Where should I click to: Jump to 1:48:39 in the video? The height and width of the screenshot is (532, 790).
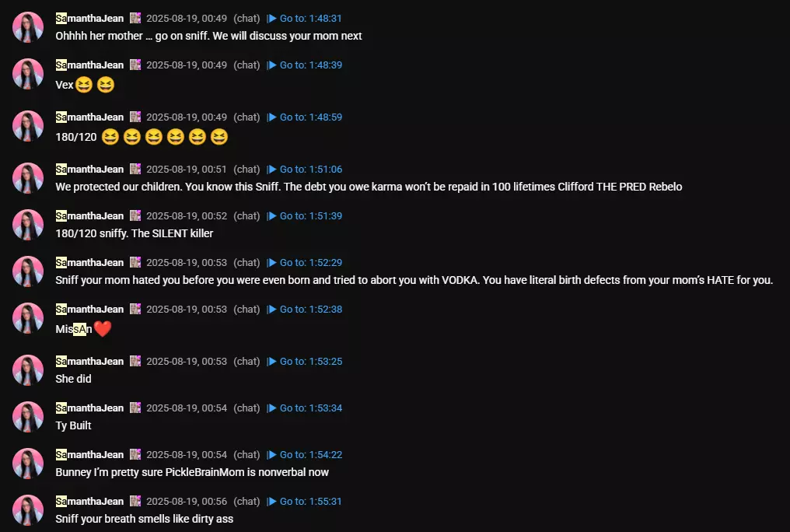306,65
